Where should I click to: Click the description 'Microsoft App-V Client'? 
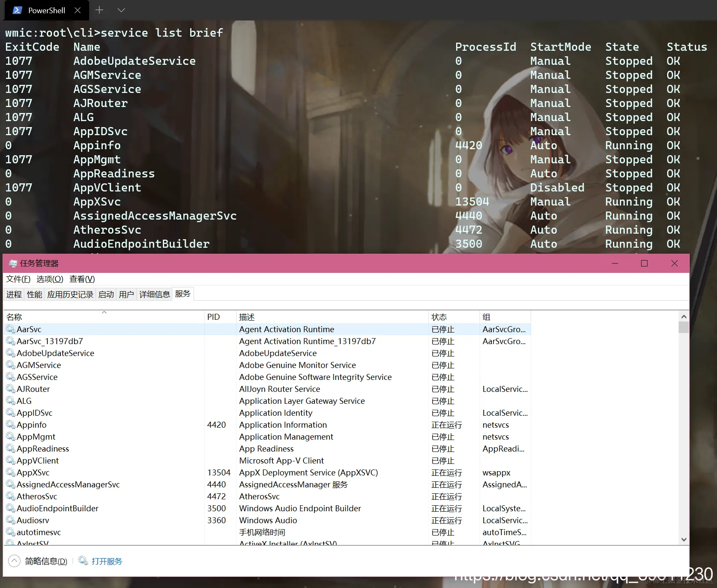pyautogui.click(x=281, y=461)
